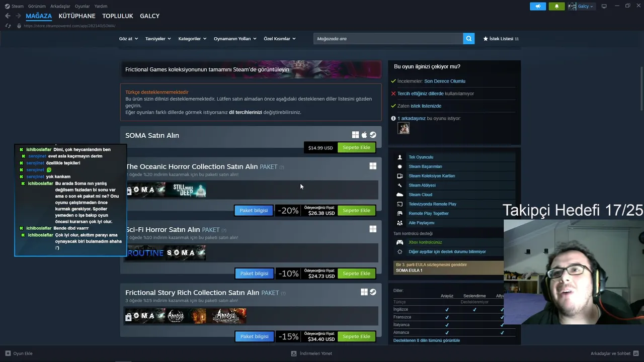Open the KÜTÜPHANE tab
The height and width of the screenshot is (362, 644).
coord(77,16)
